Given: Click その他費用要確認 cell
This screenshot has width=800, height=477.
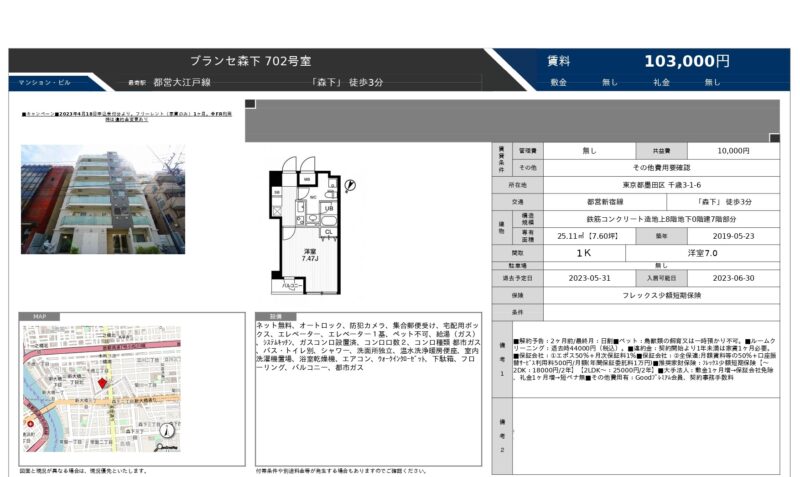Looking at the screenshot, I should tap(661, 168).
